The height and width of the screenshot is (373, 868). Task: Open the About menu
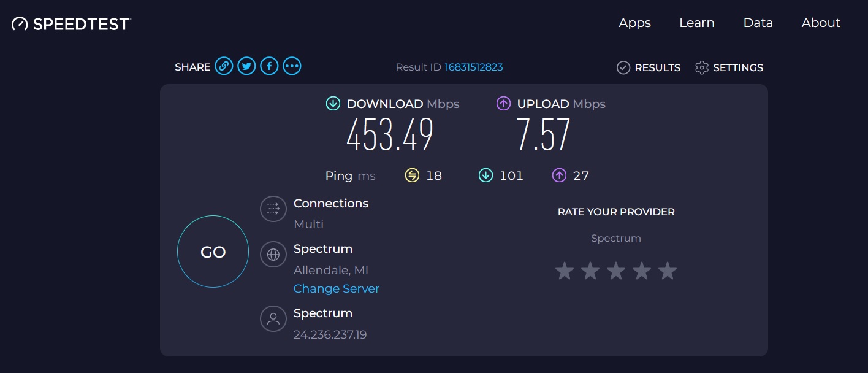pyautogui.click(x=820, y=23)
